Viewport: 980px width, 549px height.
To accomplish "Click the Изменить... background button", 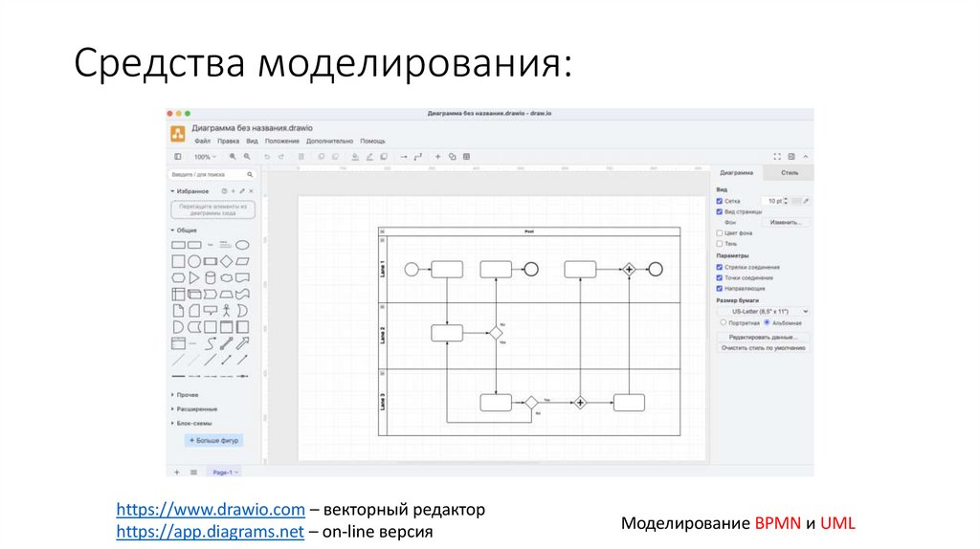I will click(x=785, y=222).
